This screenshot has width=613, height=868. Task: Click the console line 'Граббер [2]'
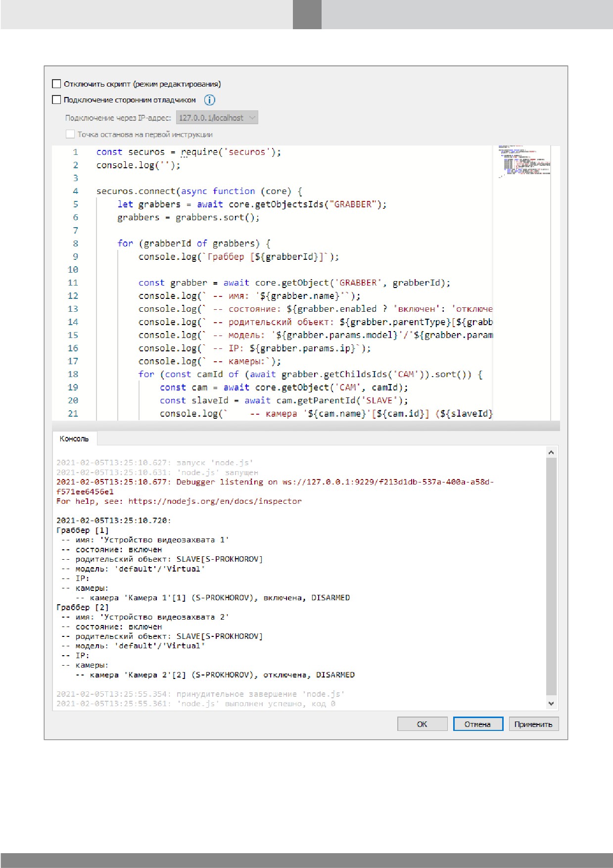point(83,607)
